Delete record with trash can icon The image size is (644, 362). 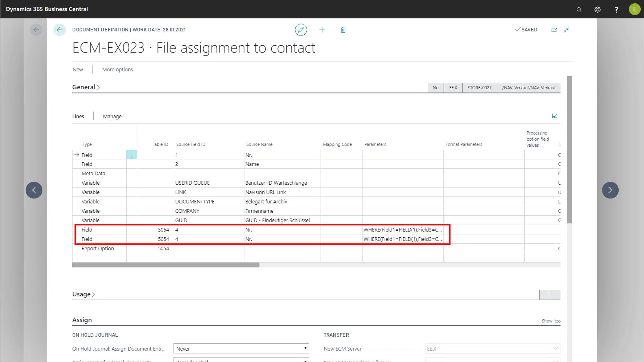343,30
